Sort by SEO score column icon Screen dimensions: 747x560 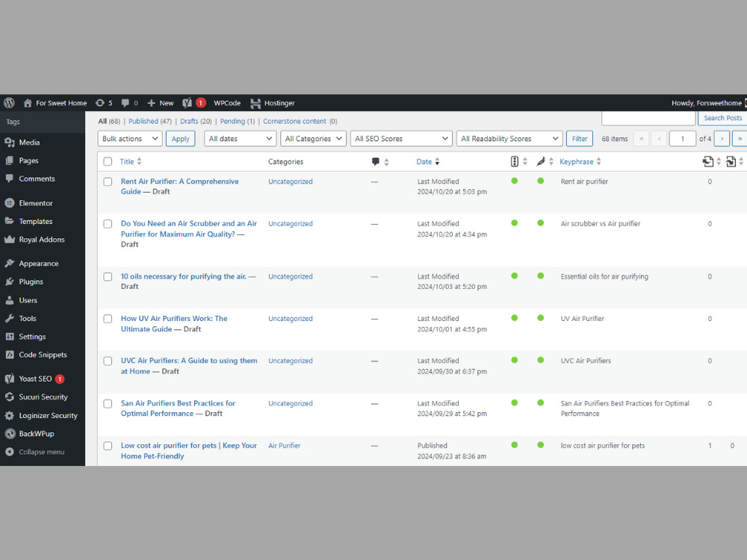tap(515, 161)
